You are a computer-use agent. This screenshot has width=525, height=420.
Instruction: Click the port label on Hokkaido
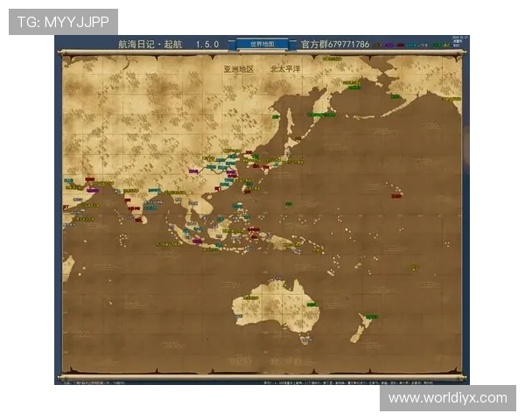[297, 138]
